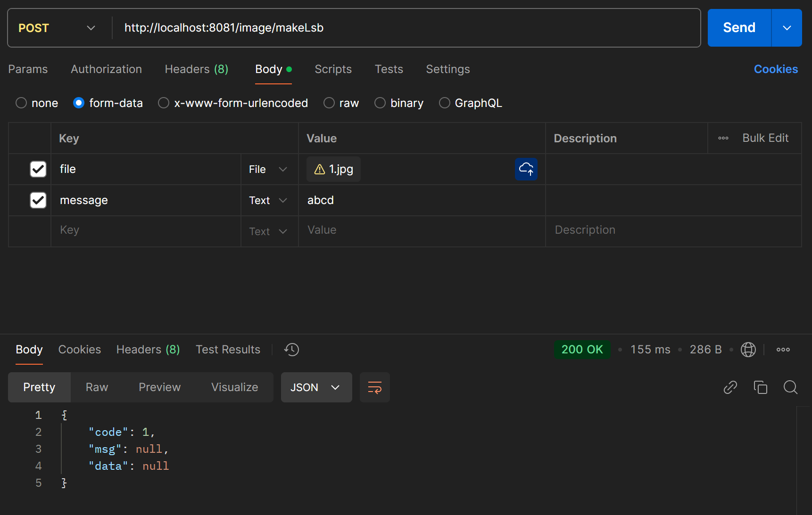Click the 286 B response size
The image size is (812, 515).
[x=705, y=350]
